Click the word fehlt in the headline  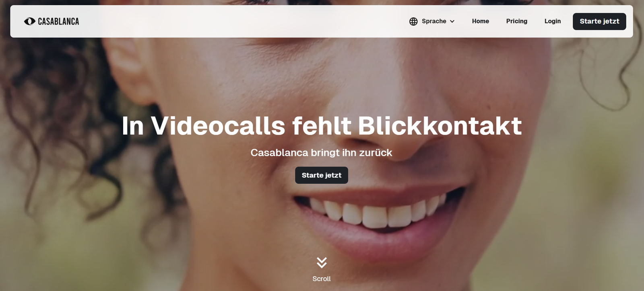[322, 126]
